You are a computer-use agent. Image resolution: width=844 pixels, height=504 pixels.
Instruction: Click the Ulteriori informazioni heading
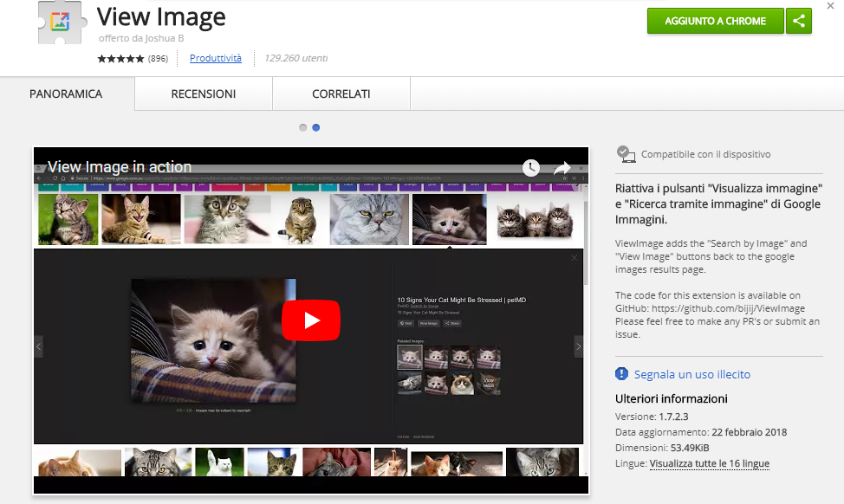672,399
